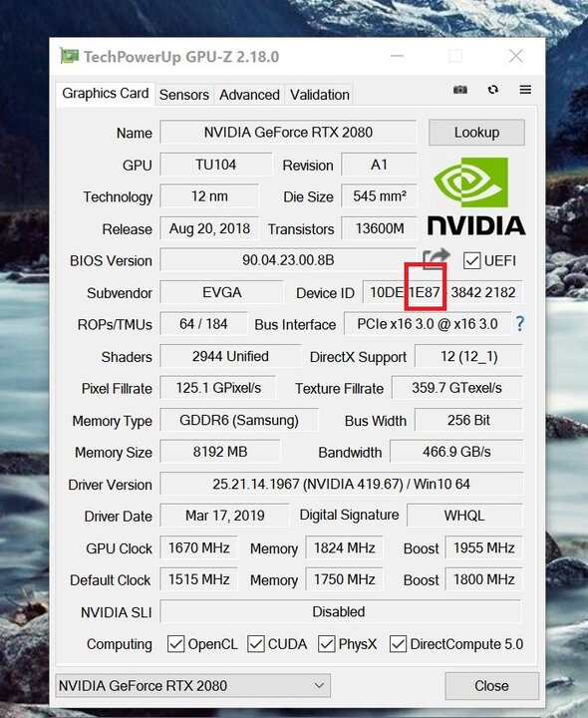Toggle the DirectCompute 5.0 checkbox
588x718 pixels.
(398, 644)
